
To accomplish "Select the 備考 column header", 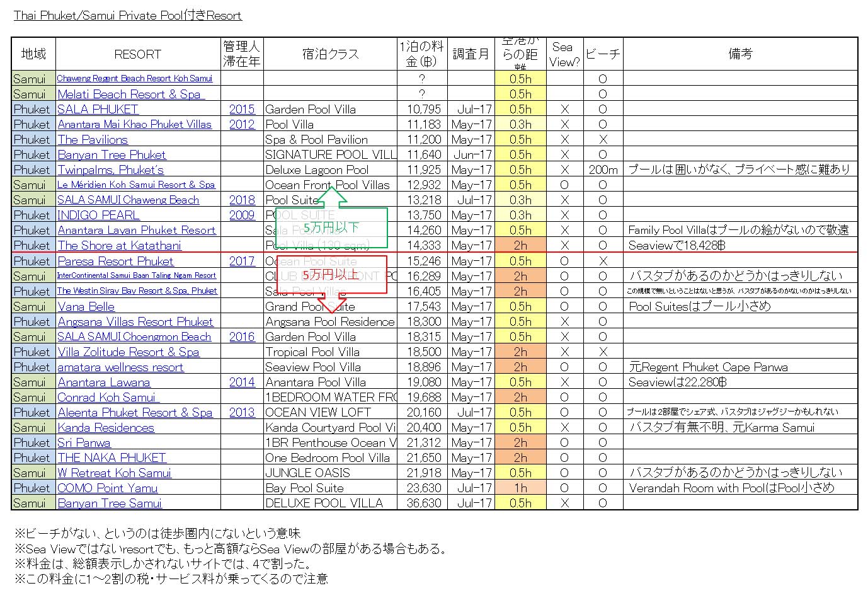I will point(740,54).
